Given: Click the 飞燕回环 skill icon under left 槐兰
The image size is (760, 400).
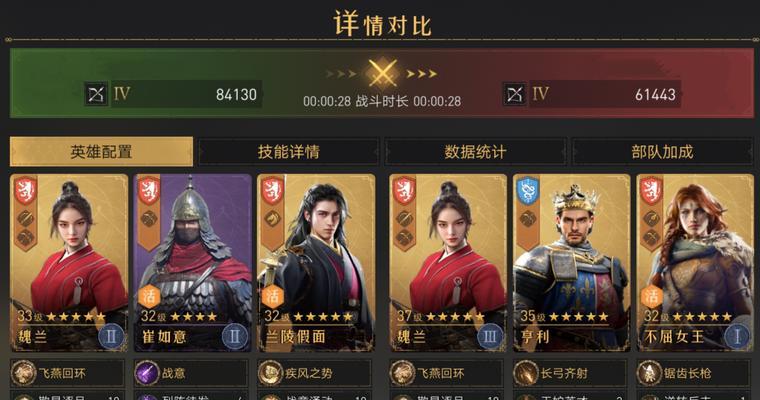Looking at the screenshot, I should point(24,373).
